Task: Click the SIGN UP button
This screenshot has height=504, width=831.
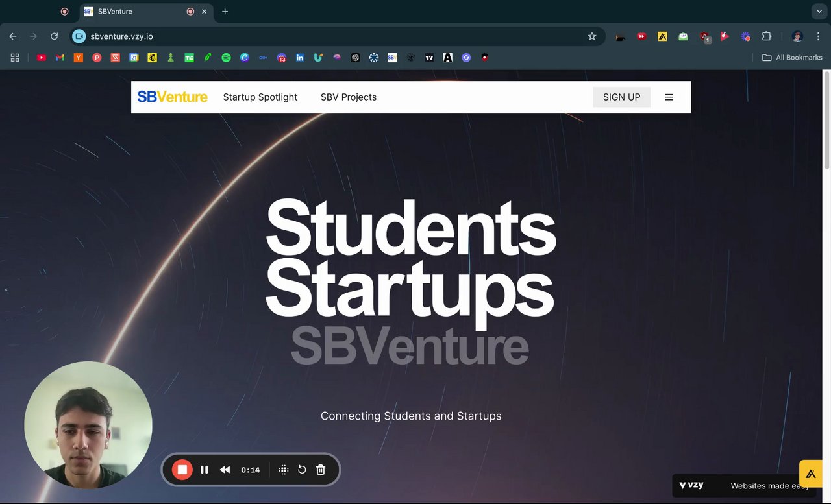Action: click(621, 97)
